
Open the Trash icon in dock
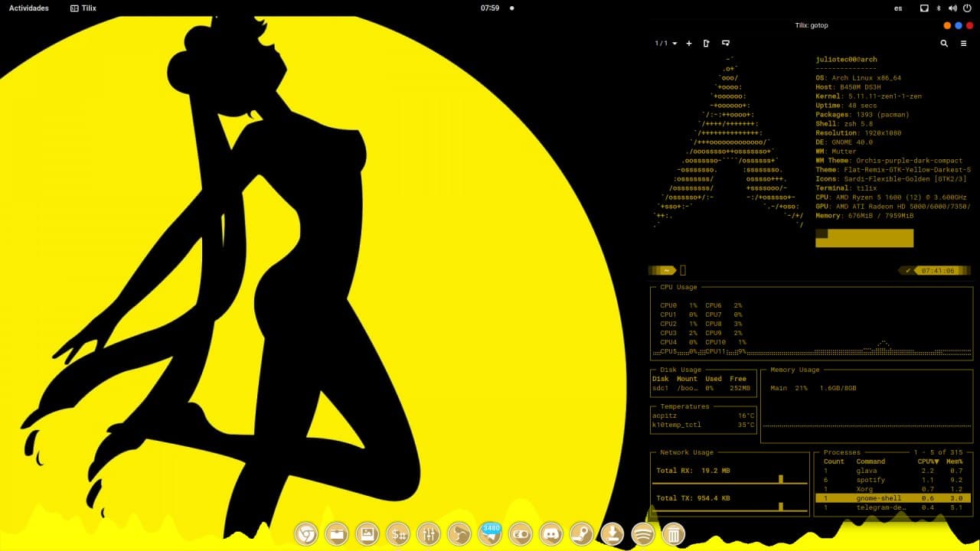[x=673, y=533]
